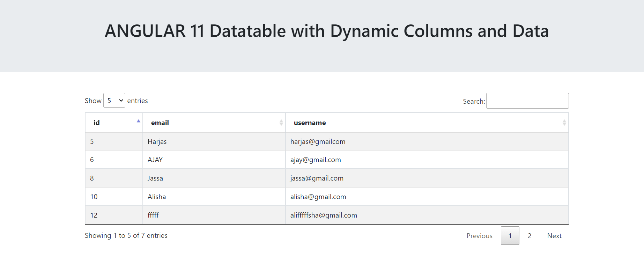
Task: Select pagination page 2
Action: click(530, 236)
